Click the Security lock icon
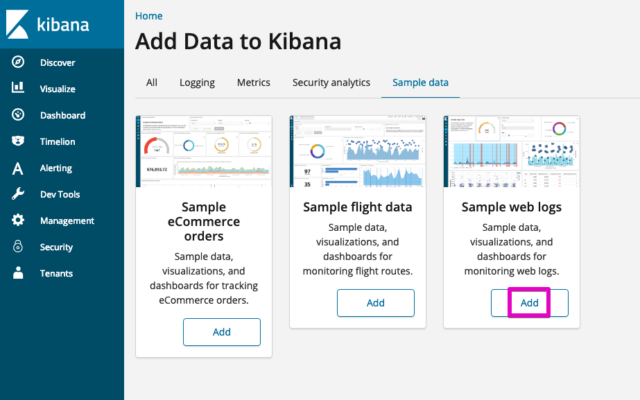 click(x=18, y=247)
